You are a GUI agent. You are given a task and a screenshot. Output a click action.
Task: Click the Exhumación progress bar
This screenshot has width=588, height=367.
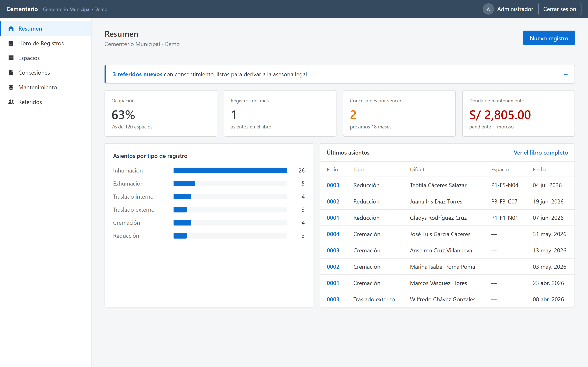coord(230,183)
